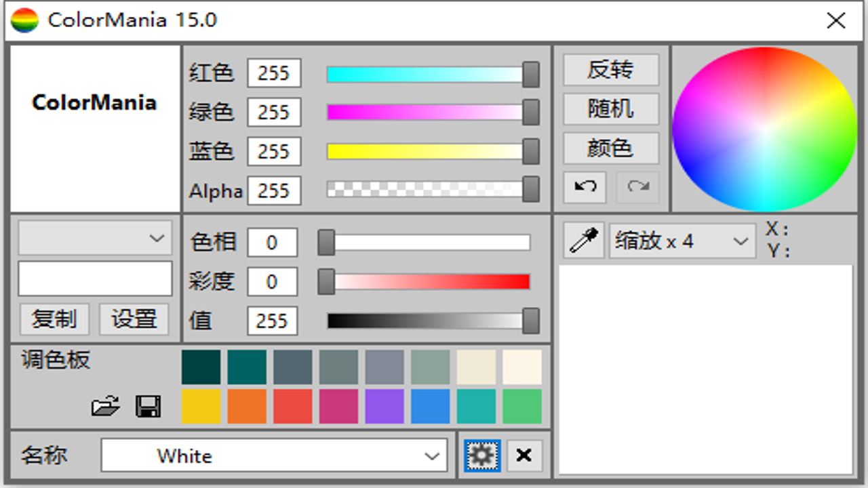The image size is (868, 488).
Task: Select the gray-green palette swatch
Action: (338, 367)
